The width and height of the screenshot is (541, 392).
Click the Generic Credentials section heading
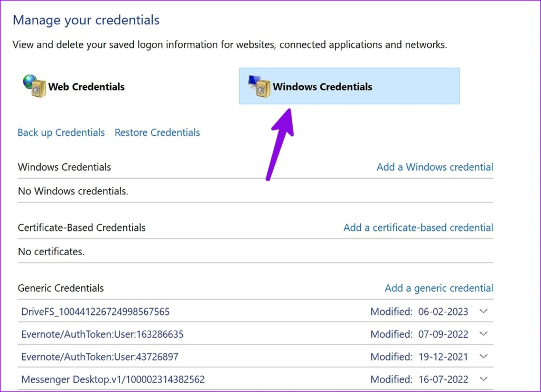tap(61, 288)
